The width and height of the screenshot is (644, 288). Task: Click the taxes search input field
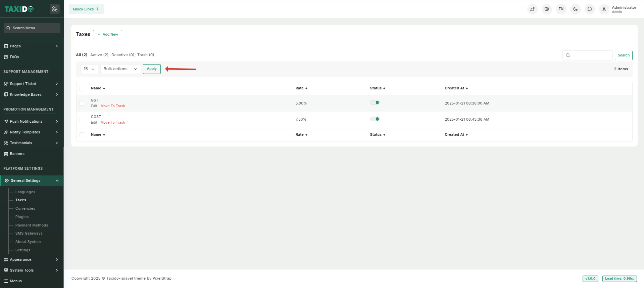(x=591, y=55)
